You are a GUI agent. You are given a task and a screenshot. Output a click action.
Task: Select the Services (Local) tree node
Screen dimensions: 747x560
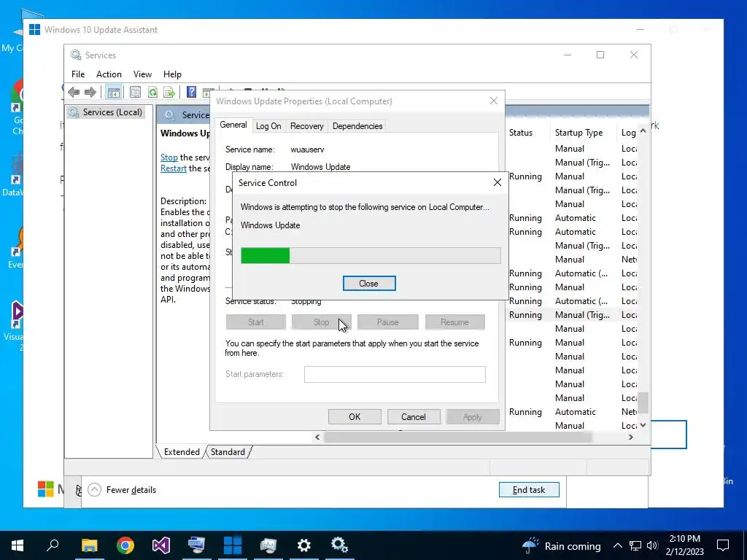pyautogui.click(x=106, y=112)
